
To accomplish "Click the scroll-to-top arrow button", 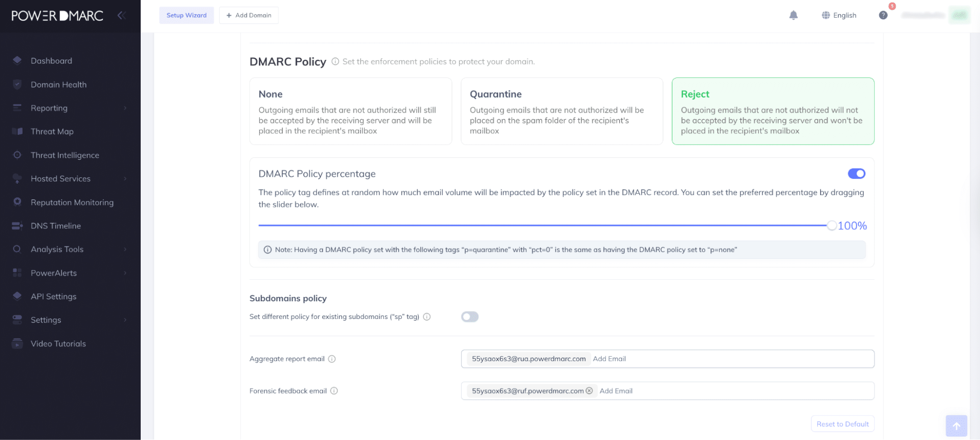I will [x=956, y=426].
